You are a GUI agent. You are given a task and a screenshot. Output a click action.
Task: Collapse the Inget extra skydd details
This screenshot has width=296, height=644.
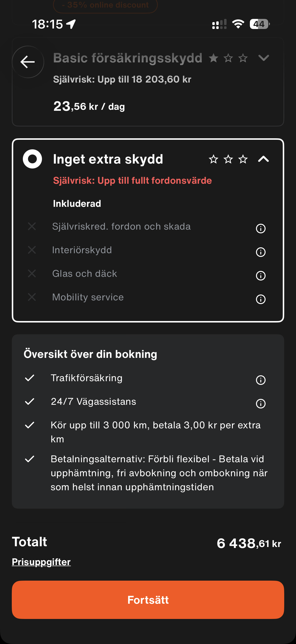(264, 159)
